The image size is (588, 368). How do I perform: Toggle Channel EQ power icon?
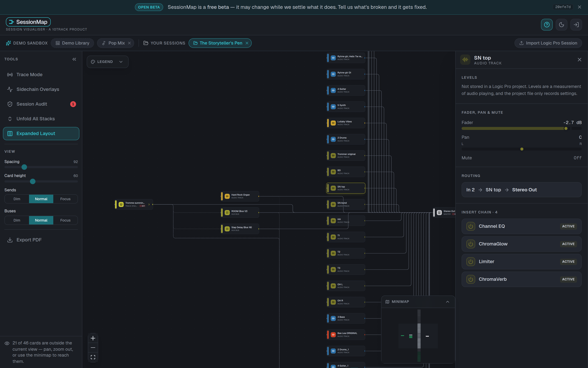(x=471, y=226)
